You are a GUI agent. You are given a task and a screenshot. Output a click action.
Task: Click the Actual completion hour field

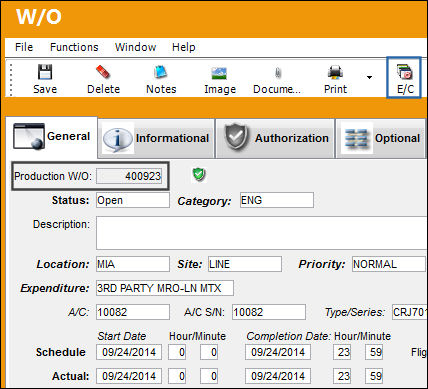(x=342, y=376)
